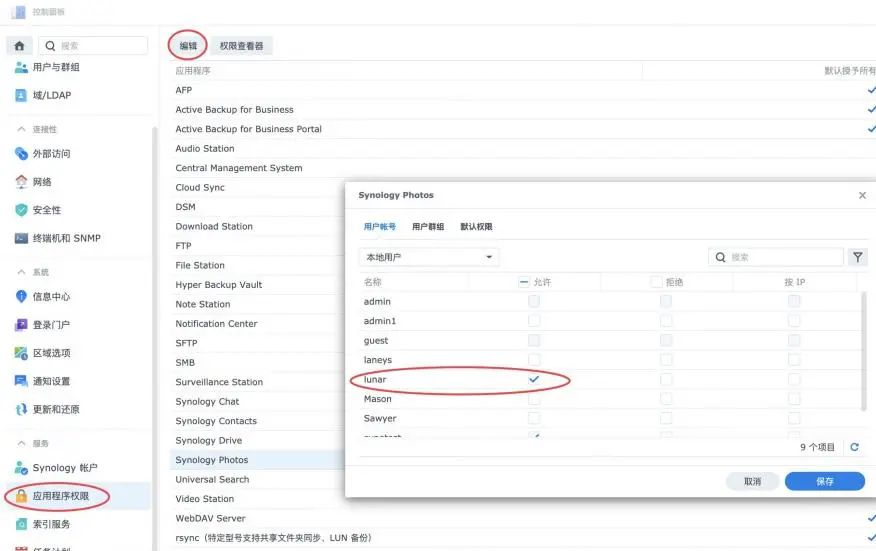The image size is (876, 551).
Task: Click the sidebar search field
Action: (x=93, y=46)
